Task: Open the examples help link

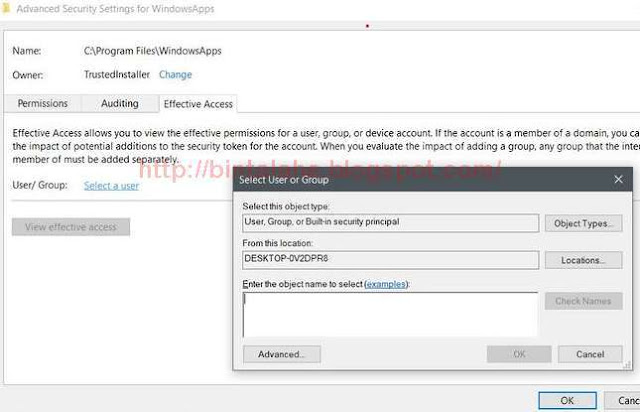Action: (x=386, y=284)
